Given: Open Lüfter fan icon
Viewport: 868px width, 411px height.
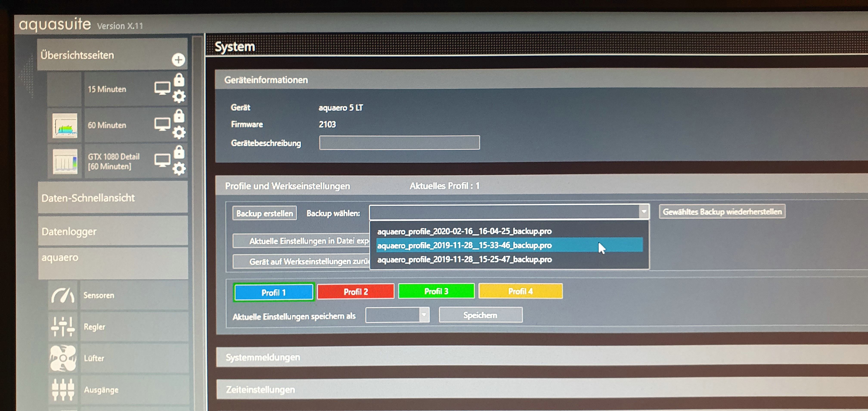Looking at the screenshot, I should click(63, 358).
